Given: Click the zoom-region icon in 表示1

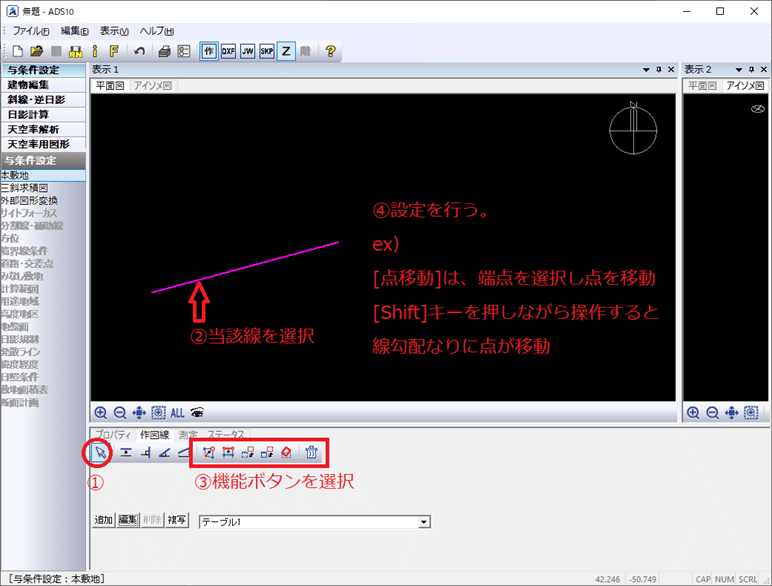Looking at the screenshot, I should (x=158, y=413).
